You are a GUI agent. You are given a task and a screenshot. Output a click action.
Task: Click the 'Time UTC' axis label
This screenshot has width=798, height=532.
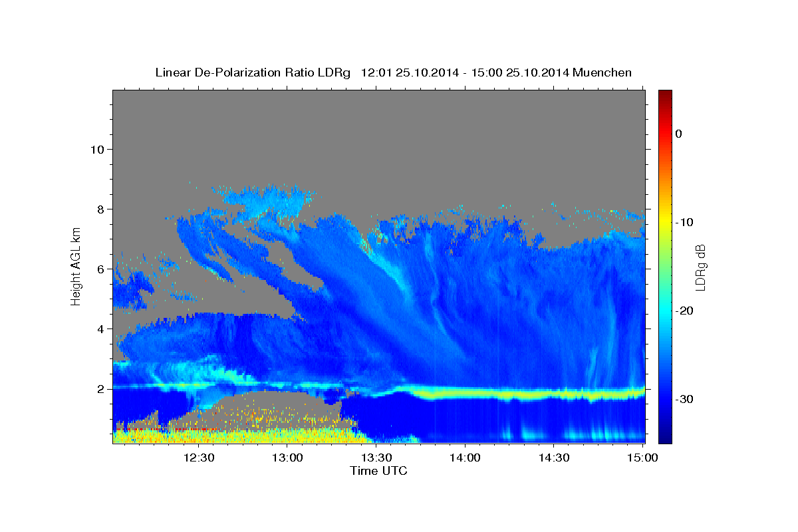378,471
